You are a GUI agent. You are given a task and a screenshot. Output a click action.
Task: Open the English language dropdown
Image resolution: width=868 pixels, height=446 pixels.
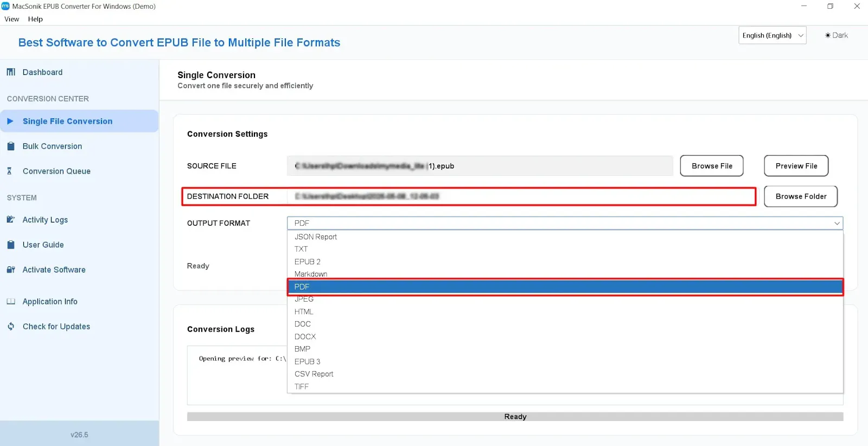point(772,35)
